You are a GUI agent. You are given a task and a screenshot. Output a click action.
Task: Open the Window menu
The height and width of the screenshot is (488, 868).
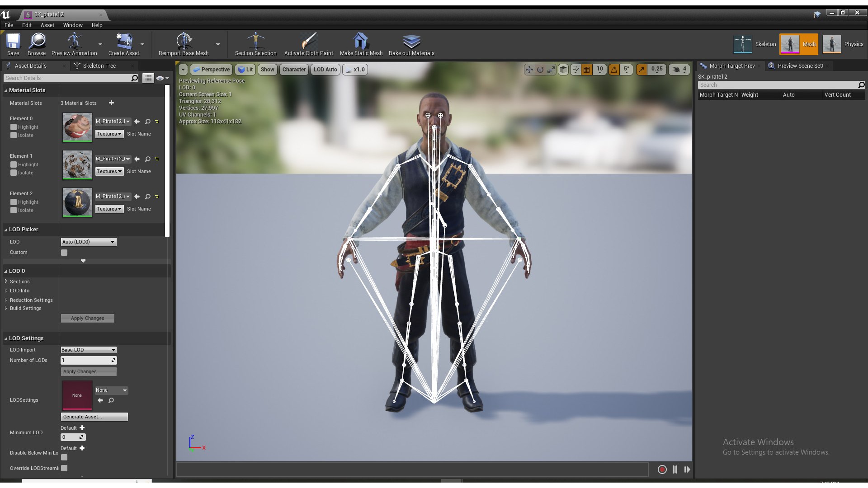tap(72, 25)
